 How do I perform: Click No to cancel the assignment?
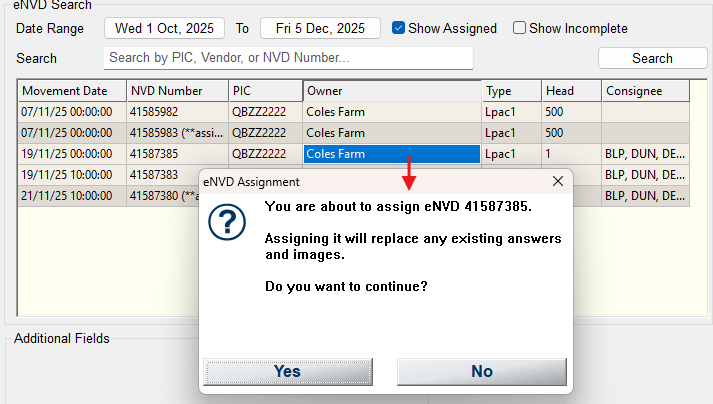pyautogui.click(x=481, y=371)
